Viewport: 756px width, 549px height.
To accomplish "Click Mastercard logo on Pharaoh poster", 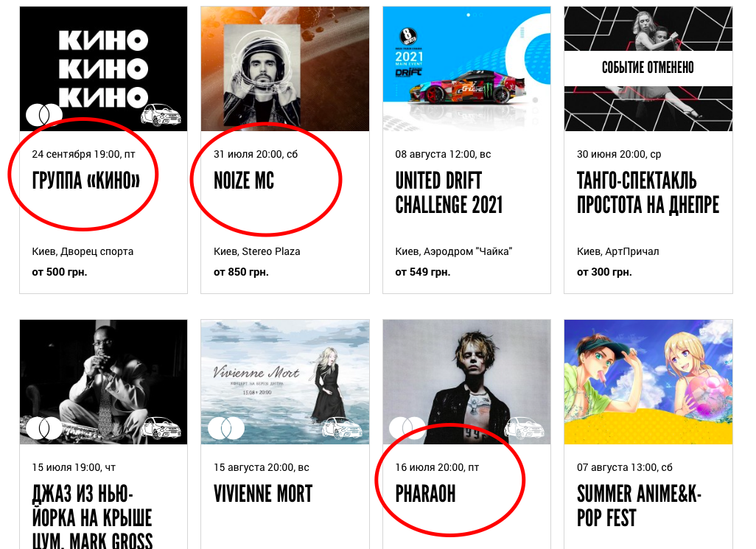I will tap(407, 428).
